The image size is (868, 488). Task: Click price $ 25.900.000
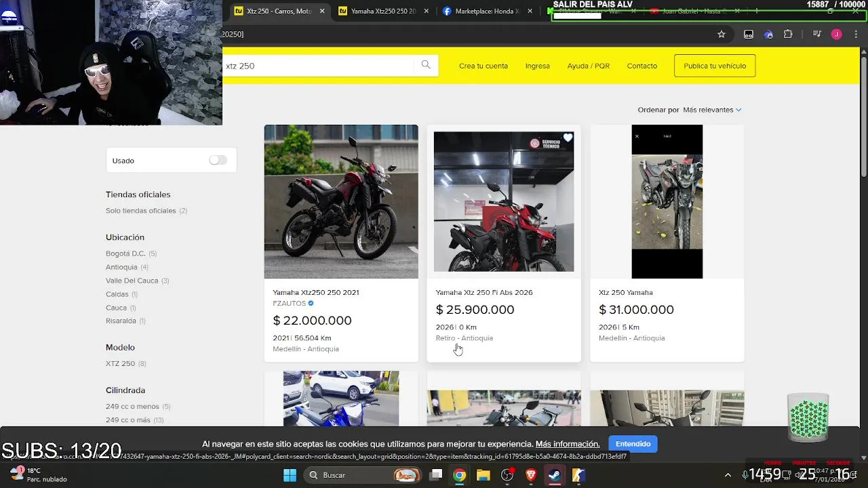(x=475, y=309)
